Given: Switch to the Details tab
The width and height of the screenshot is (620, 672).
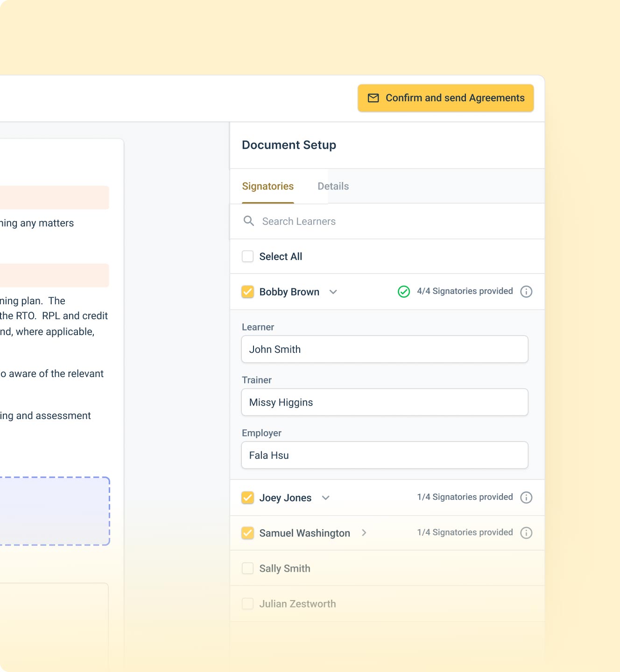Looking at the screenshot, I should [333, 186].
